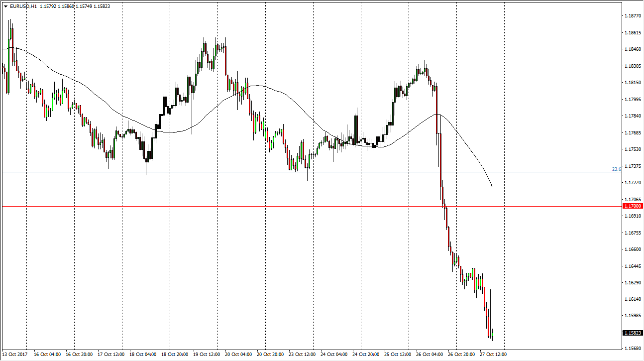Click the 1.15680 price on the scale
Screen dimensions: 644x361
(633, 349)
